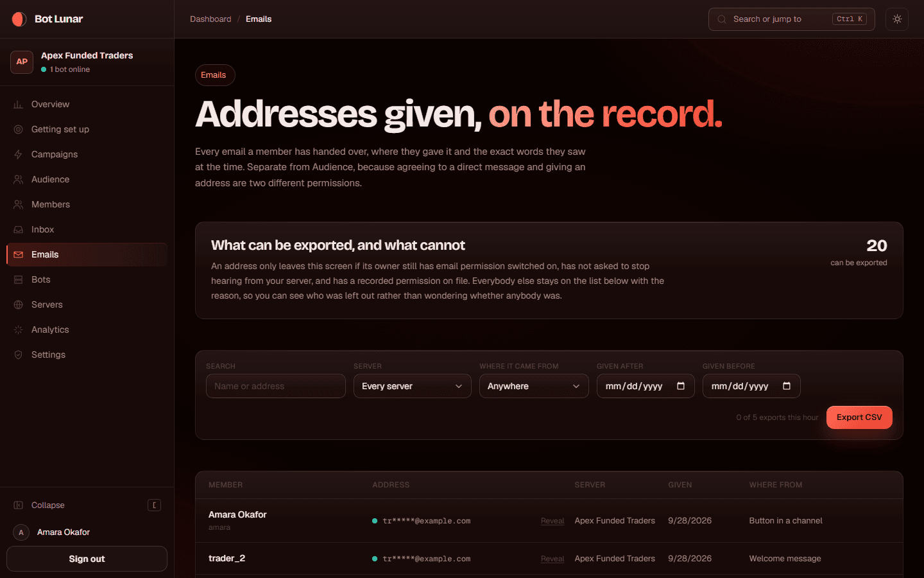Click the Ctrl K shortcut badge
The width and height of the screenshot is (924, 578).
click(x=850, y=19)
